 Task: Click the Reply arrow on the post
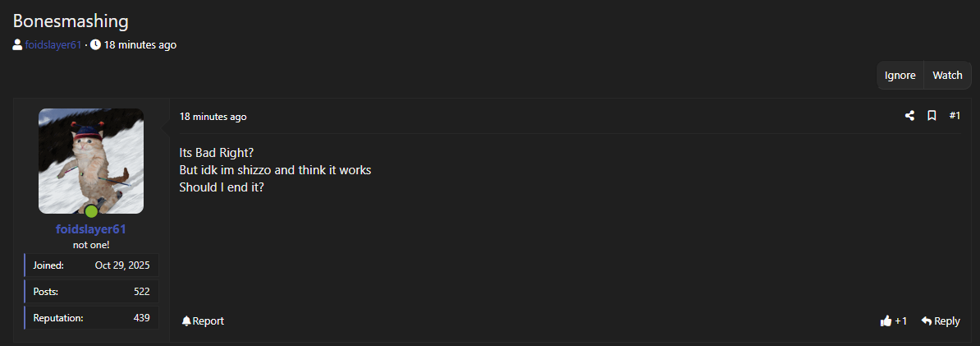926,321
